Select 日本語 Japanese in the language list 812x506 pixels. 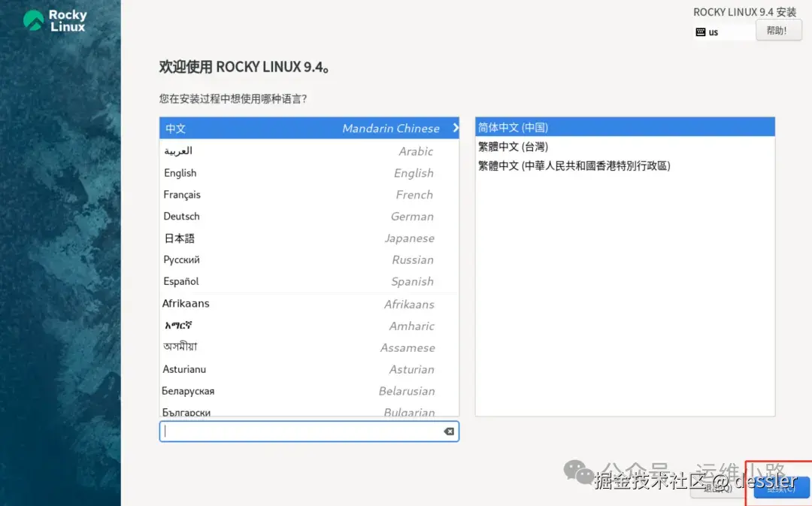[x=309, y=238]
